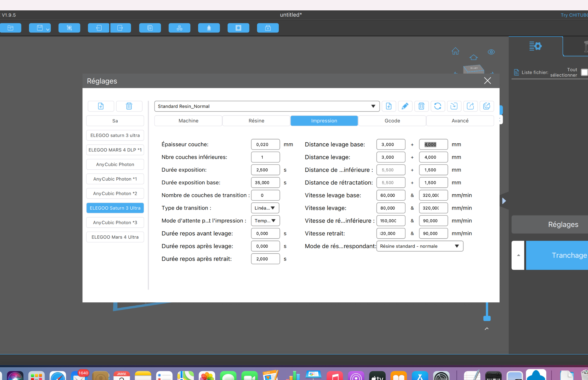588x380 pixels.
Task: Switch to the Gcode tab
Action: click(x=392, y=121)
